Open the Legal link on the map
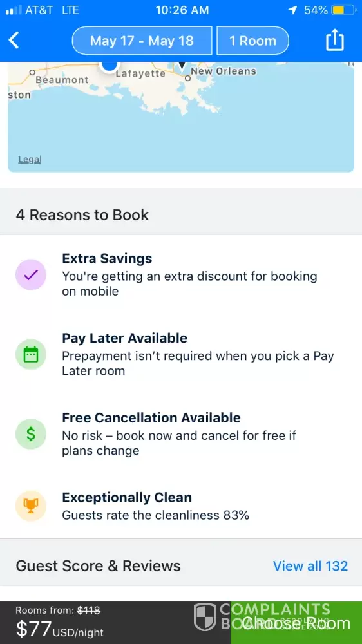362x644 pixels. (30, 159)
